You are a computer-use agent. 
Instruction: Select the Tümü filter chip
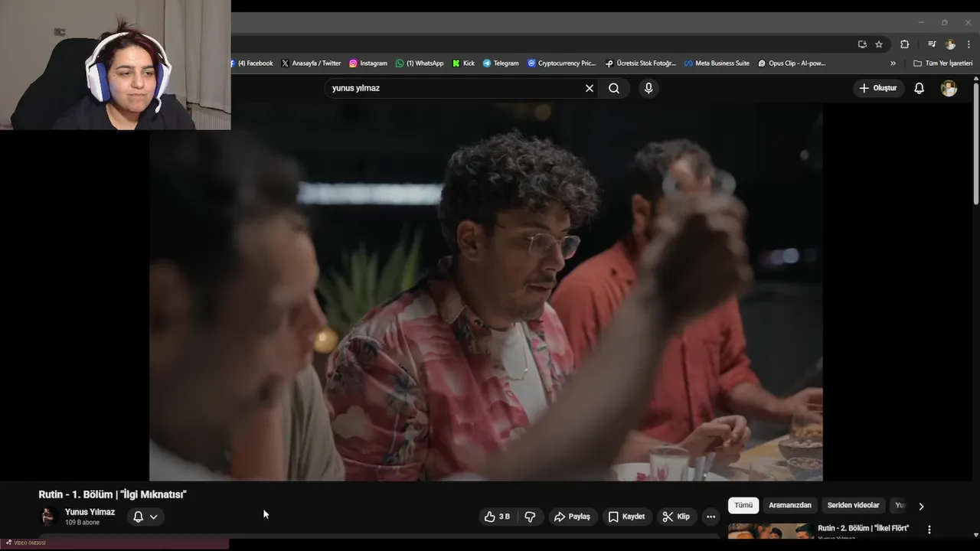743,505
